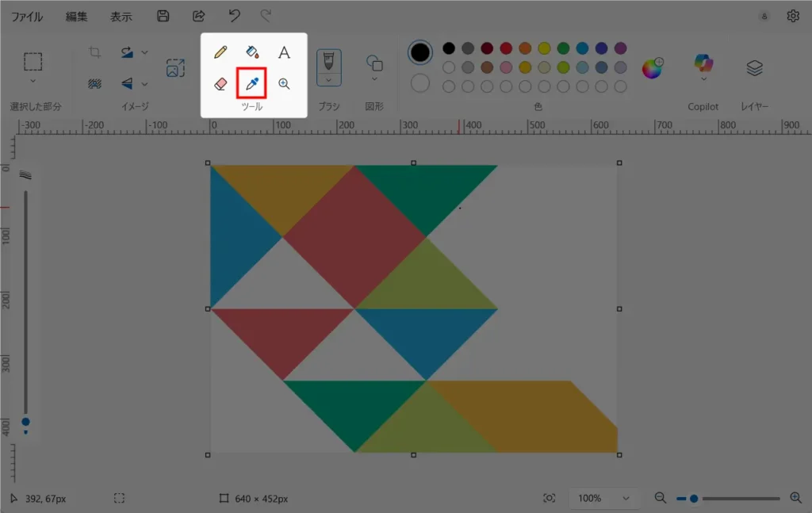The image size is (812, 513).
Task: Undo the last action
Action: [x=234, y=16]
